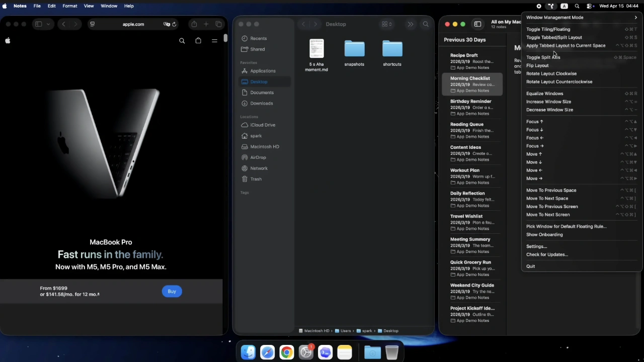Open Finder view options dropdown
The image size is (644, 362).
(x=387, y=24)
